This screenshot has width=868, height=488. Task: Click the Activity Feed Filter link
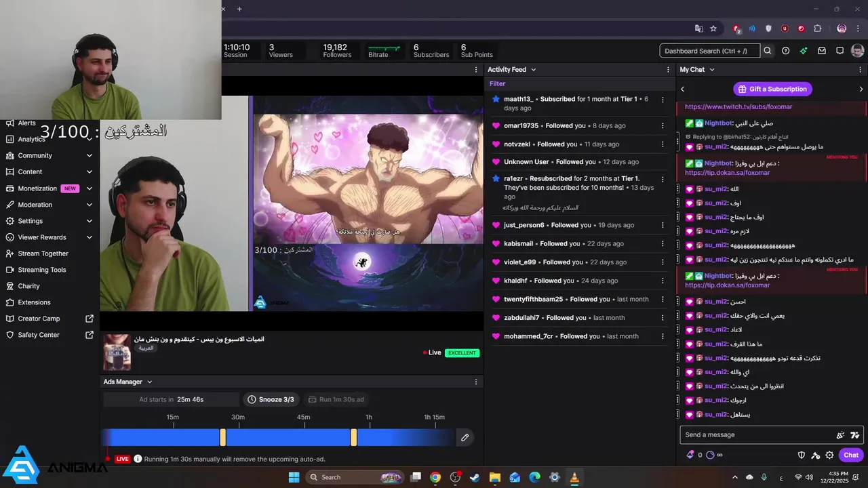click(x=498, y=84)
